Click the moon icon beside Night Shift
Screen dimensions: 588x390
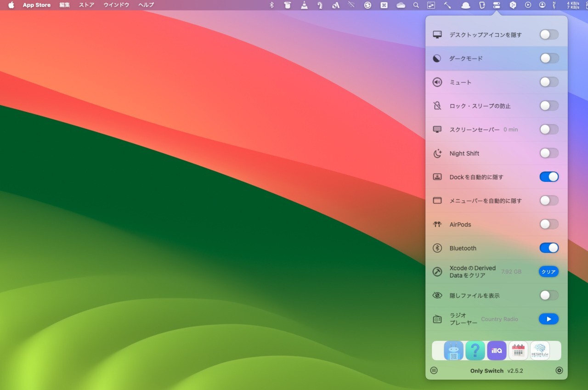coord(437,153)
